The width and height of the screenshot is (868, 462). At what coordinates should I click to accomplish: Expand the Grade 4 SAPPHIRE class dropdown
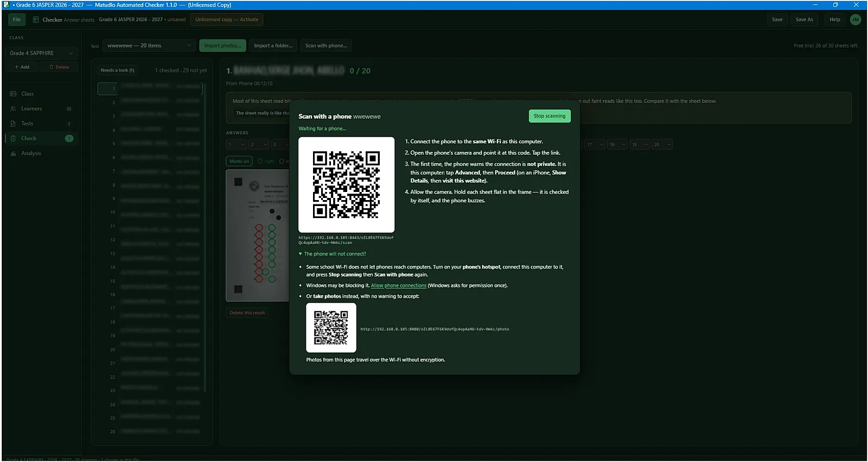[41, 53]
